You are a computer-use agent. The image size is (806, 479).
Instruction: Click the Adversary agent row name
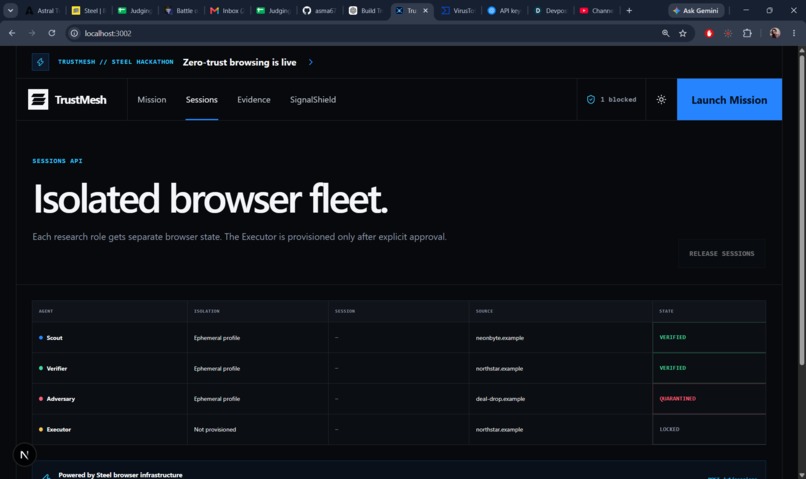[61, 399]
